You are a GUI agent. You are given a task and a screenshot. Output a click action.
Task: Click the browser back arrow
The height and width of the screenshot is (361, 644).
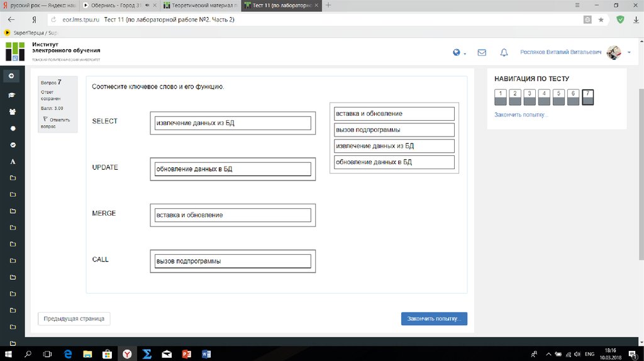[x=11, y=19]
